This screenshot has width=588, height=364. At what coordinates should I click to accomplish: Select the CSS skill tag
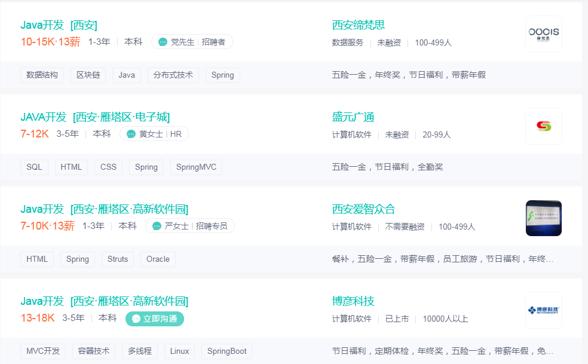[108, 167]
